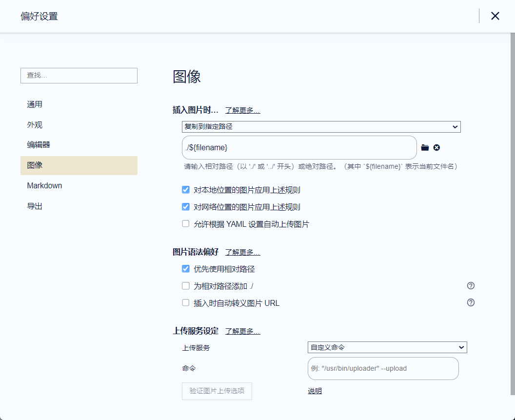The image size is (515, 420).
Task: Select the 导出 settings section
Action: coord(35,206)
